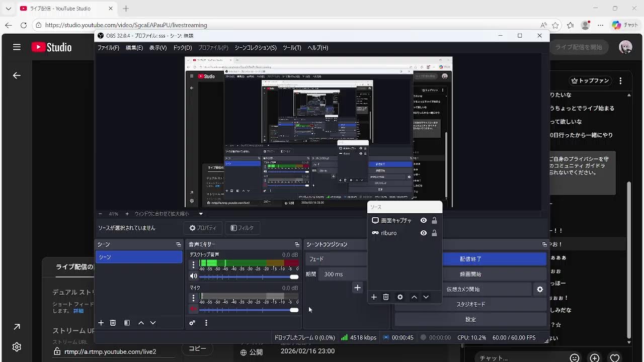The image size is (644, 362).
Task: Open the ドック(D) menu in OBS
Action: tap(183, 48)
